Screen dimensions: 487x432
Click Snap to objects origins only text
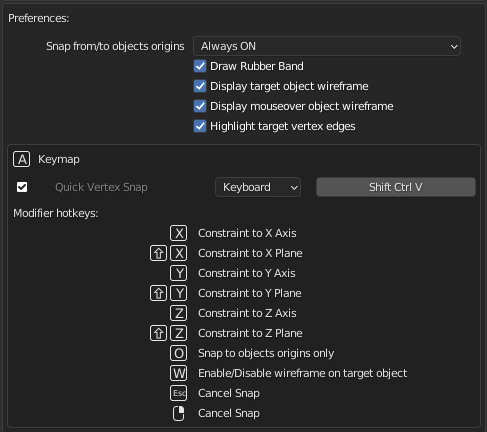coord(266,353)
